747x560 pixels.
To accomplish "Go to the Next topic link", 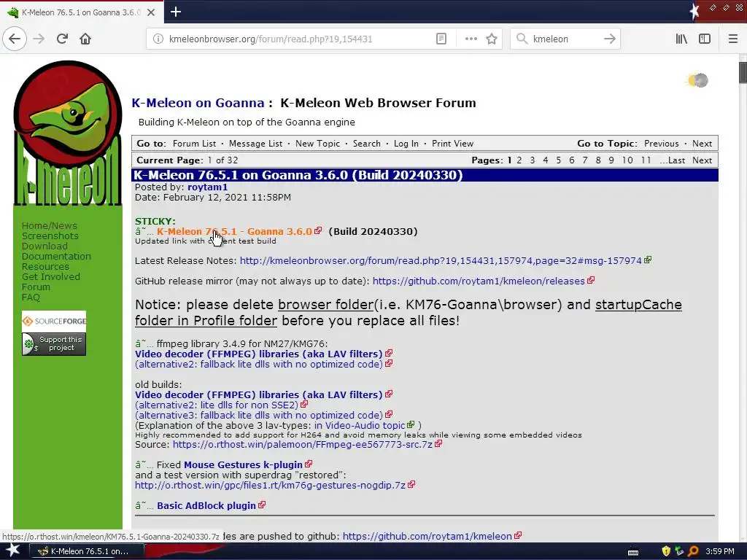I will point(702,144).
